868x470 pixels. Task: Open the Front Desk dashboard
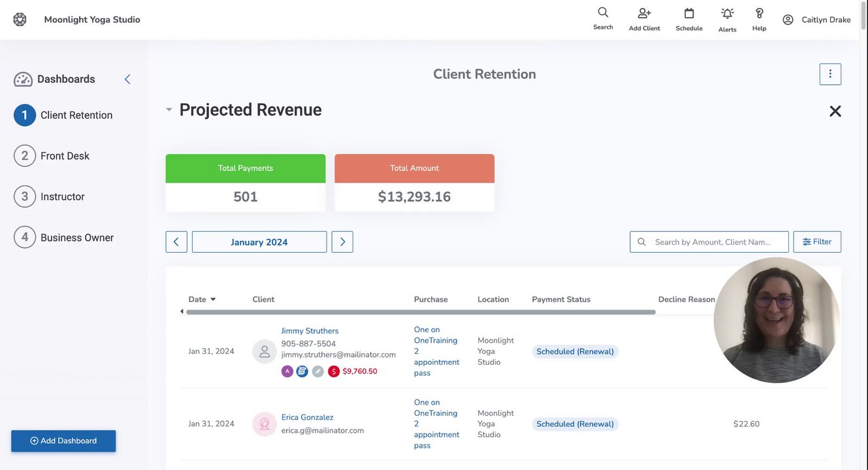coord(65,156)
